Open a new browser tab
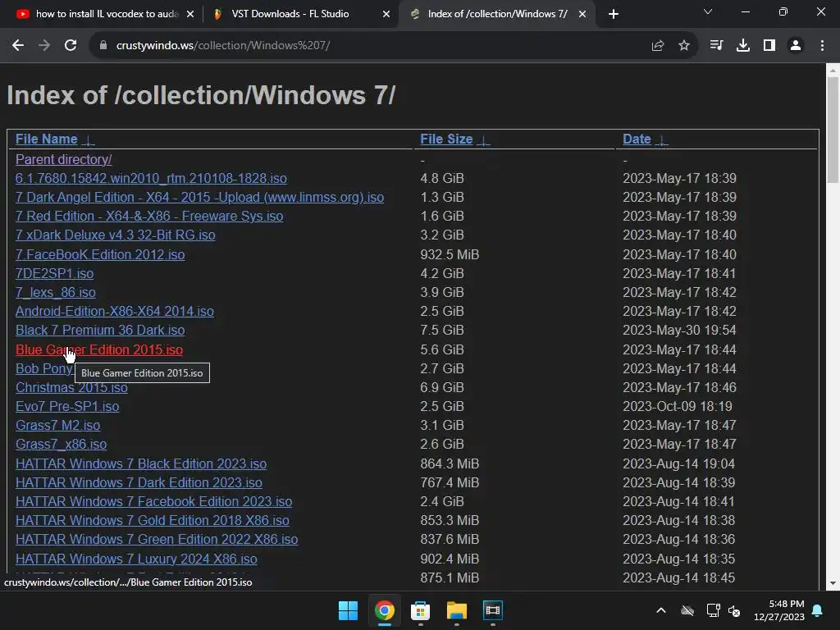The height and width of the screenshot is (630, 840). [x=614, y=15]
